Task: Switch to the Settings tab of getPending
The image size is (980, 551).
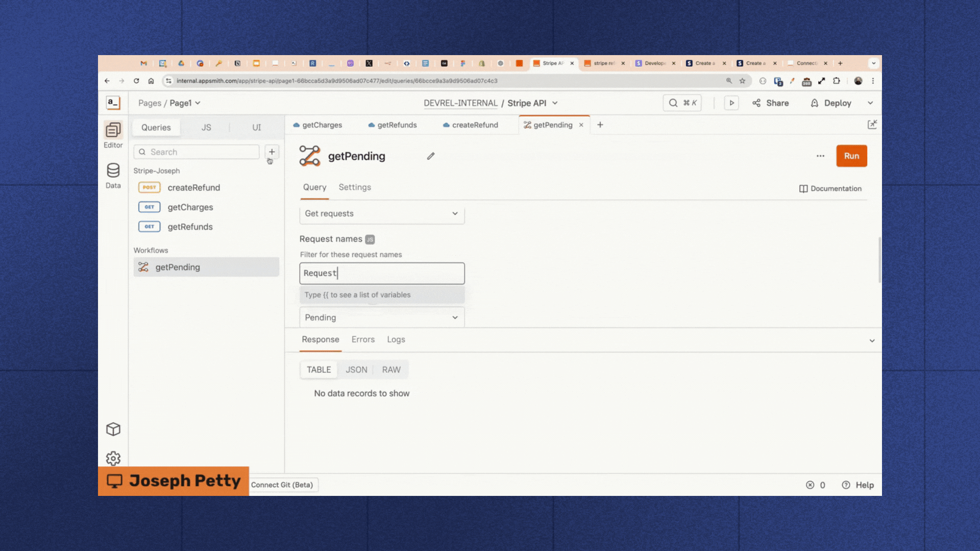Action: [354, 187]
